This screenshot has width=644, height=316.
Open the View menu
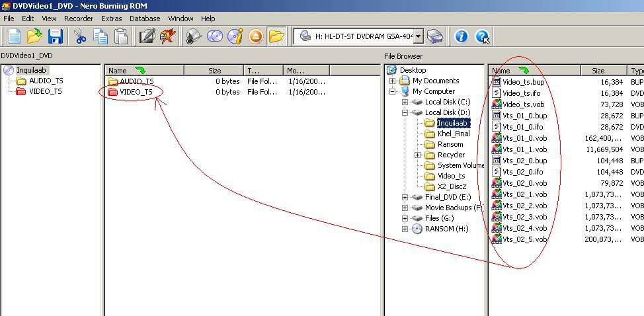[x=50, y=19]
